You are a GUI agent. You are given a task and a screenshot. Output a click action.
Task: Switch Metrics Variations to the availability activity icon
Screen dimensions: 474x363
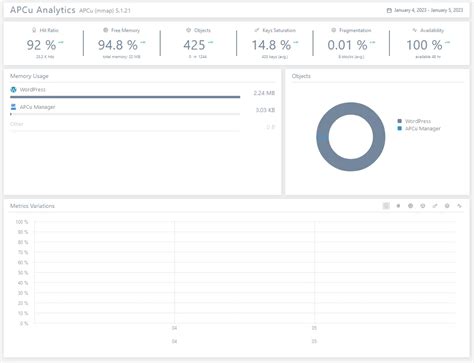click(459, 206)
